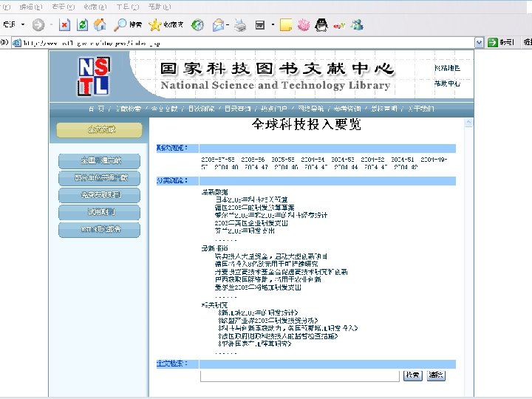
Task: Open browsing History clock icon
Action: pos(197,25)
